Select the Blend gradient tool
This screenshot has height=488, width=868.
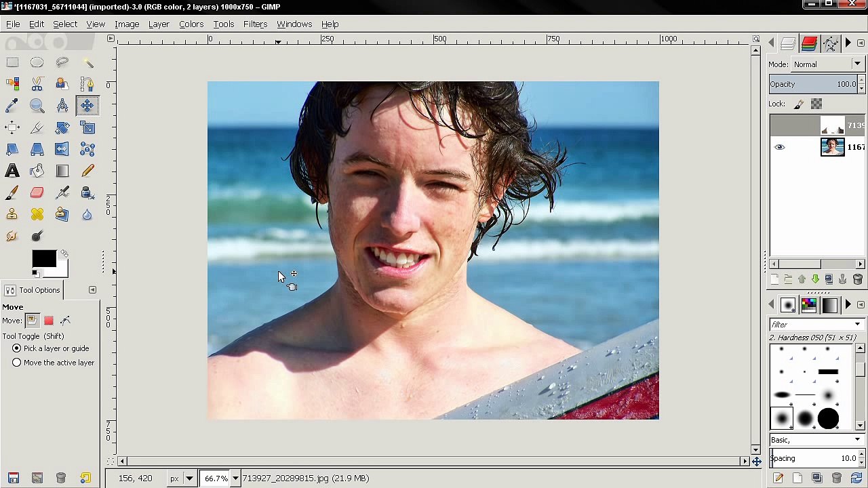click(x=62, y=171)
